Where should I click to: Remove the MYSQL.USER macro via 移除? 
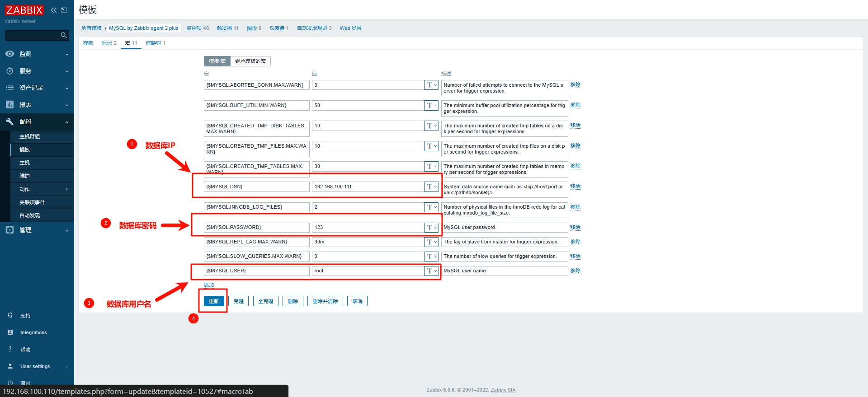coord(575,271)
